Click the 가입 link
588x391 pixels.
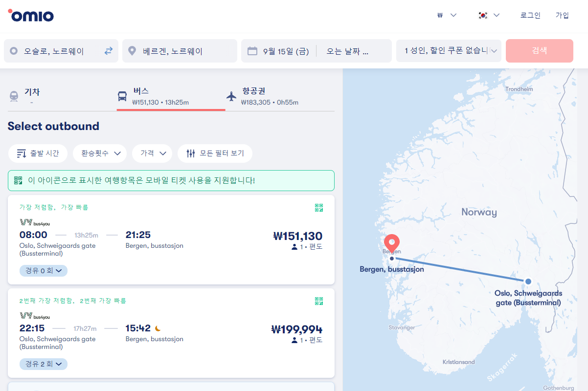[x=562, y=15]
